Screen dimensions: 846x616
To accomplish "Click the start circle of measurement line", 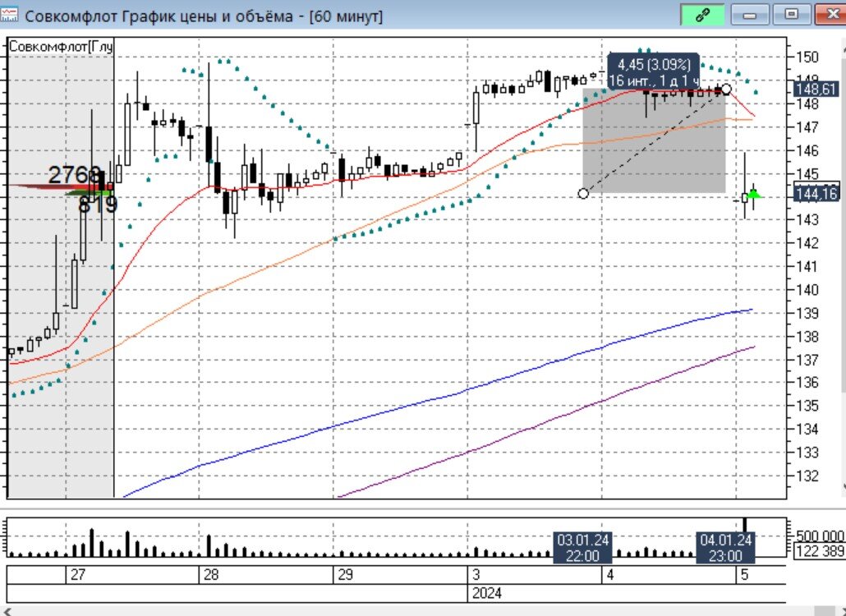I will click(583, 193).
